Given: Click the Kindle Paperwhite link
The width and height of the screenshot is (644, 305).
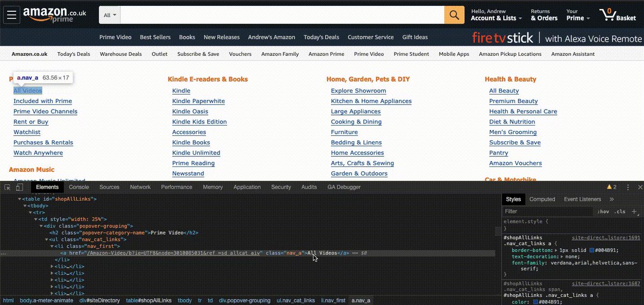Looking at the screenshot, I should [x=199, y=101].
